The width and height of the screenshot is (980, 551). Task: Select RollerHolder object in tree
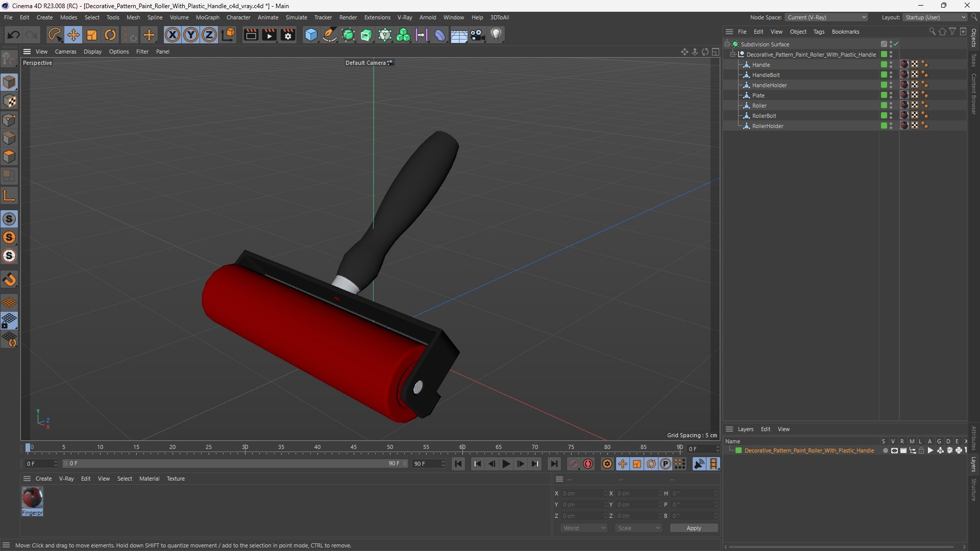point(767,126)
